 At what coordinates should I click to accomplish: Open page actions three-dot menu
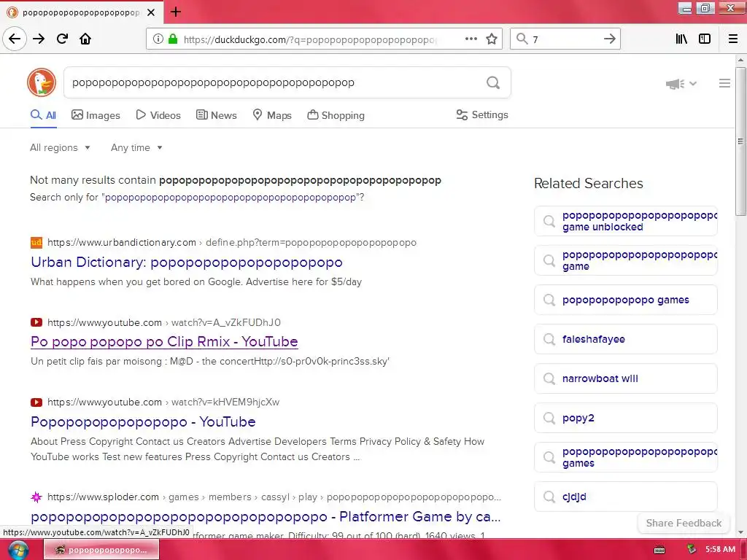coord(471,39)
